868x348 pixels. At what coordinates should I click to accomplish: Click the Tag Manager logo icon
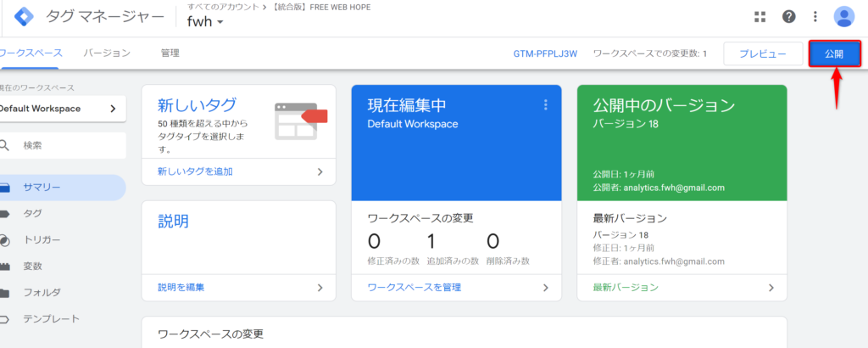(24, 17)
